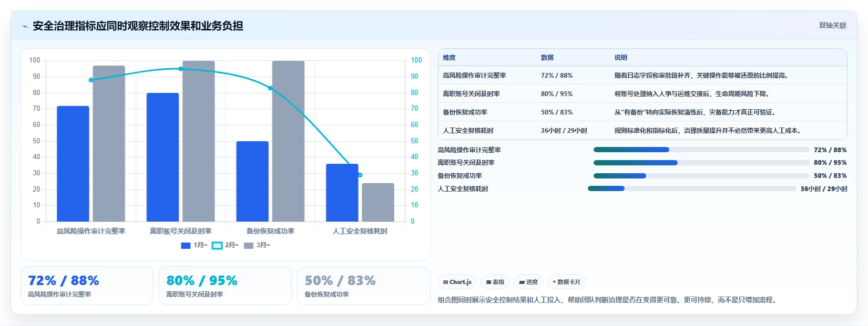Click progress bar for 高风险操作审计完整率
Screen dimensions: 868x326
pyautogui.click(x=701, y=150)
